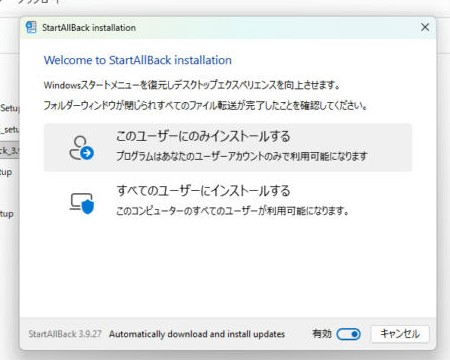Click the キャンセル button

400,334
